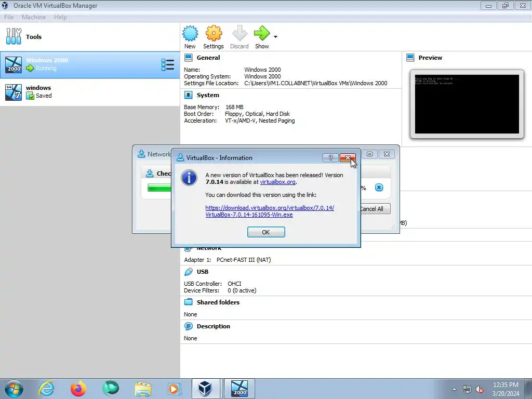Click the '168 MB' base memory value
Image resolution: width=532 pixels, height=399 pixels.
tap(234, 107)
